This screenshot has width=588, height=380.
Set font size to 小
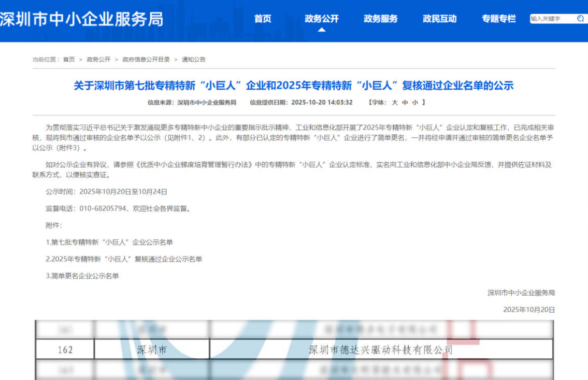(x=415, y=103)
